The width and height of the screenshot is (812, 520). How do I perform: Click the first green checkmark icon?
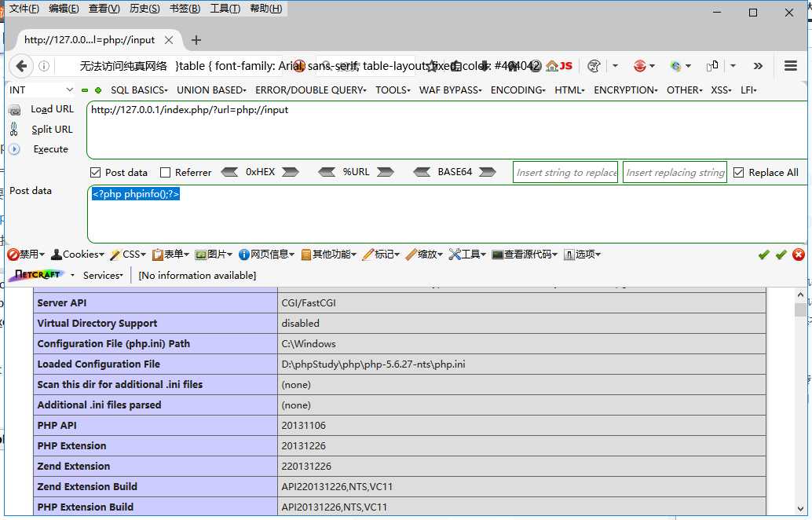[x=764, y=255]
